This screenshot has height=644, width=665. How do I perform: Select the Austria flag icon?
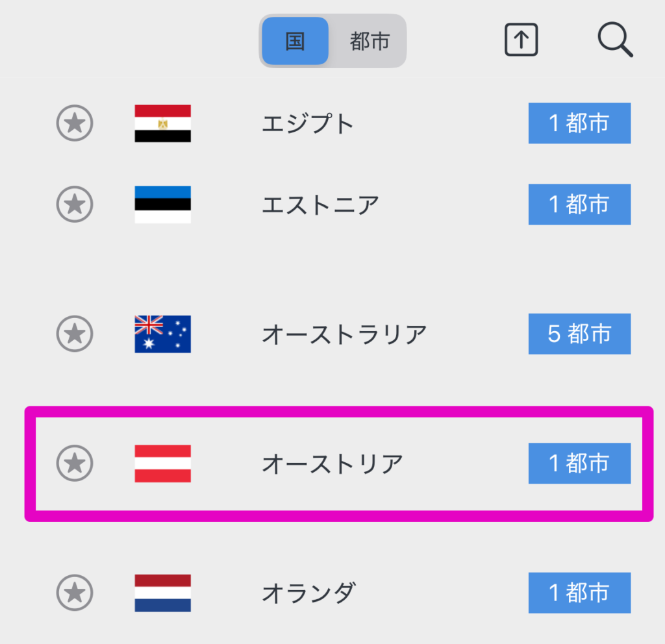[162, 464]
